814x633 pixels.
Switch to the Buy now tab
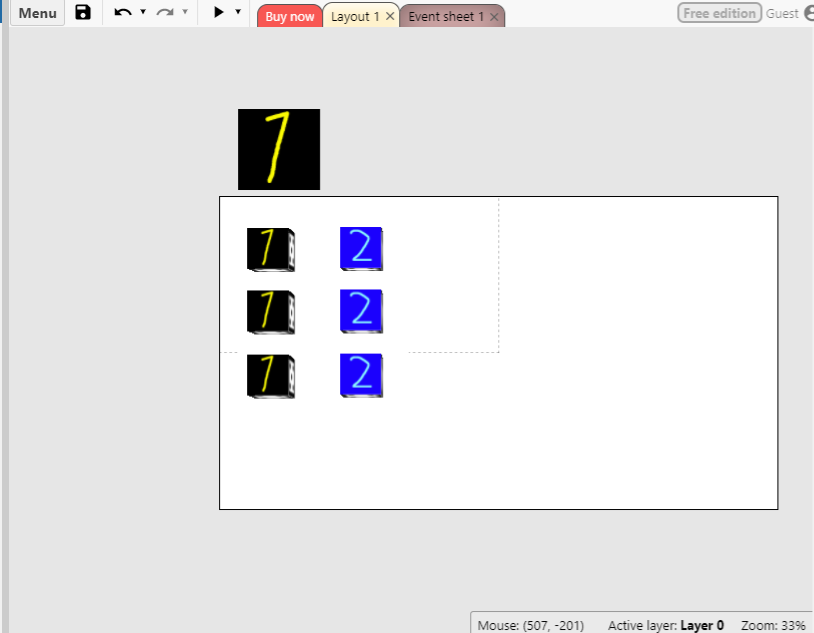point(290,16)
